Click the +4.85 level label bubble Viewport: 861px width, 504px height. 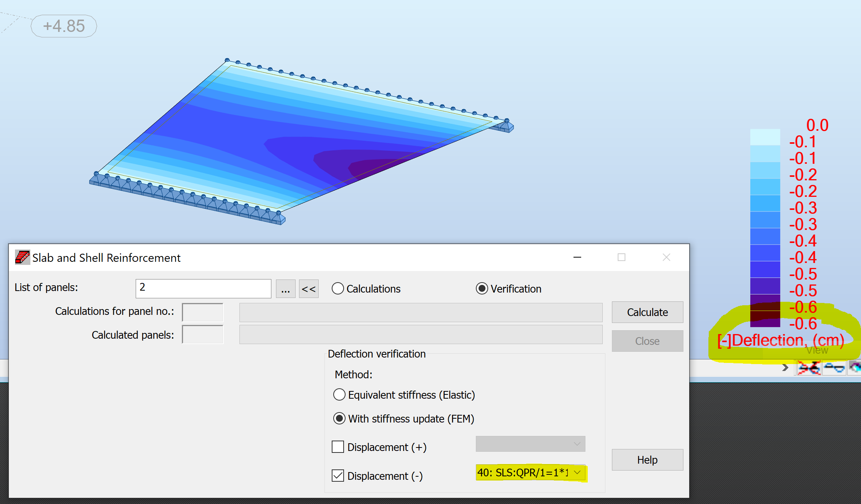[64, 26]
